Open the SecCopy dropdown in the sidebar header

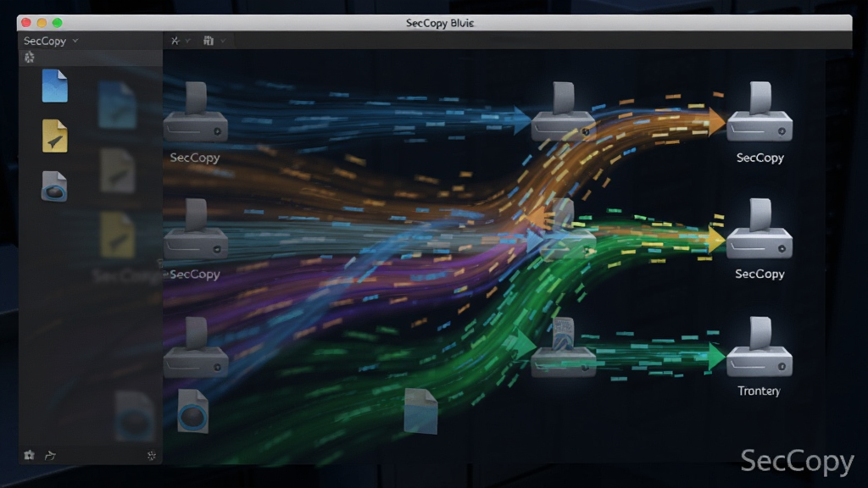click(x=51, y=41)
